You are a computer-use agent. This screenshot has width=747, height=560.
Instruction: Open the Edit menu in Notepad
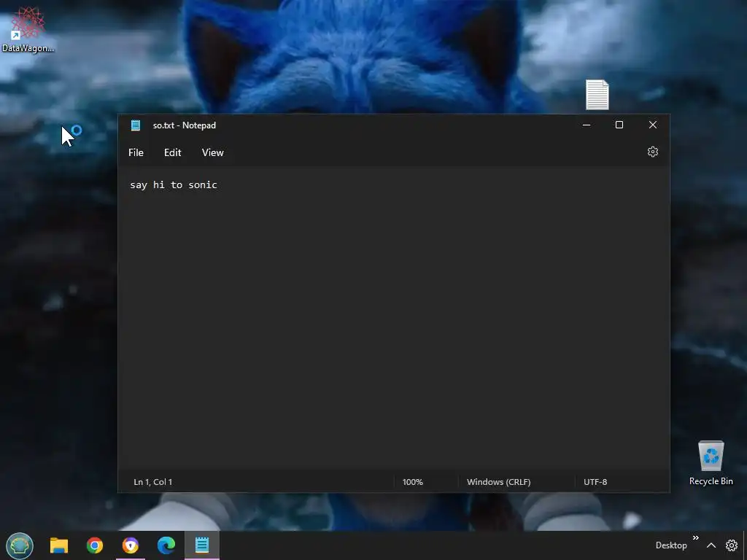[172, 152]
